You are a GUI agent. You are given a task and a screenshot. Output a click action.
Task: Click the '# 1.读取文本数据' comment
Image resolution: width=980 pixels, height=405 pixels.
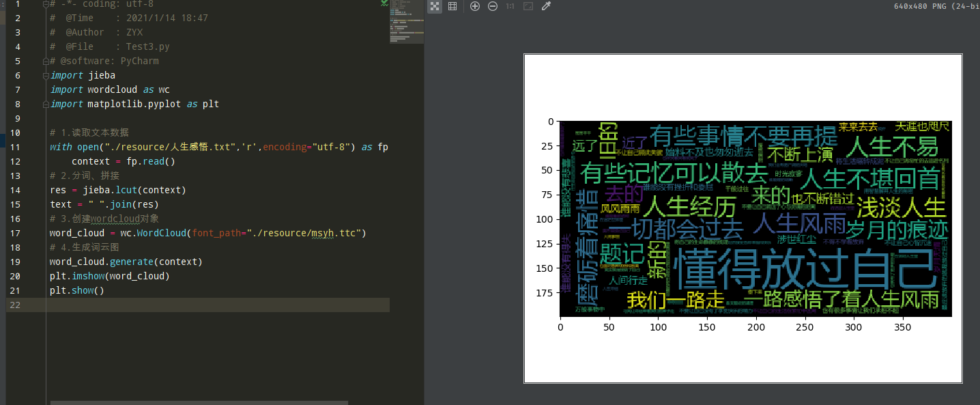[89, 132]
